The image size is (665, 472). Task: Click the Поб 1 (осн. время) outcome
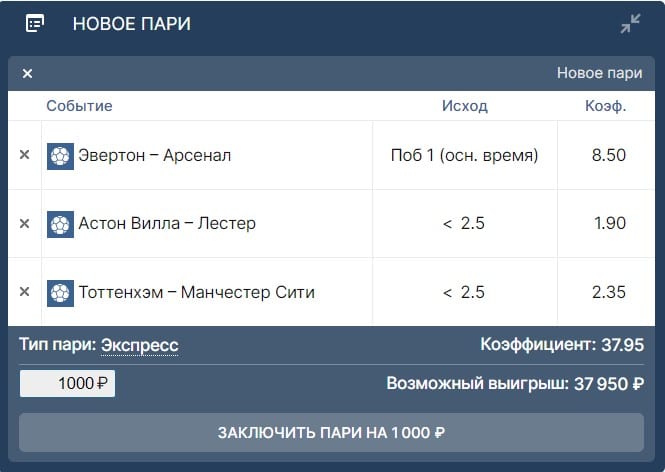464,155
